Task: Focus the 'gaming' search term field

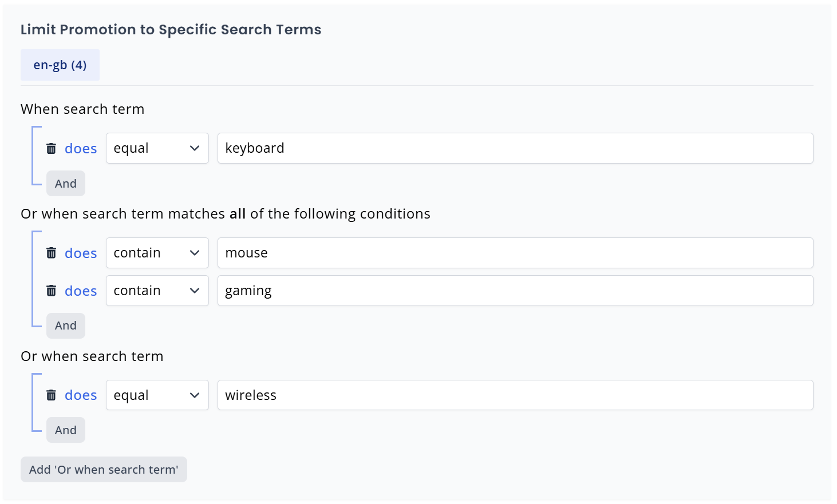Action: (514, 290)
